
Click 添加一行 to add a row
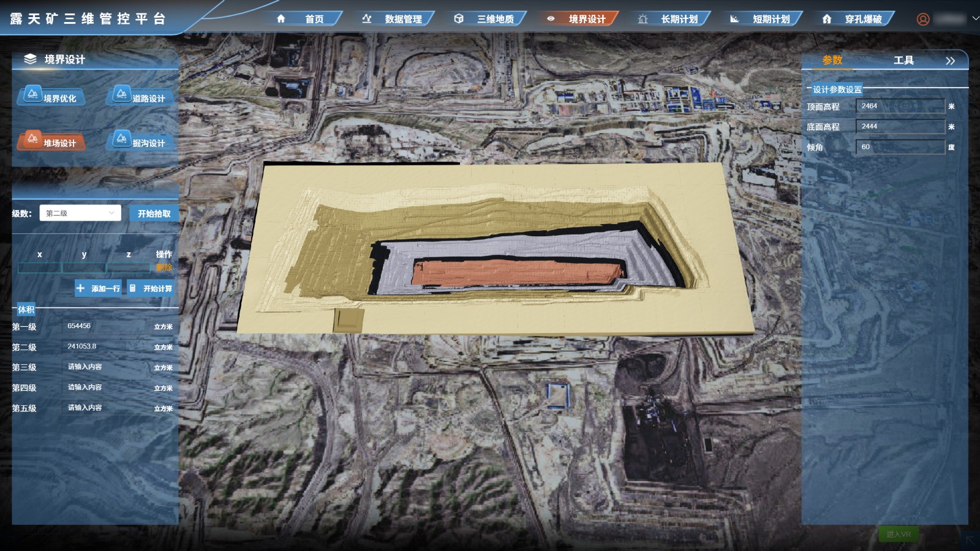tap(99, 288)
